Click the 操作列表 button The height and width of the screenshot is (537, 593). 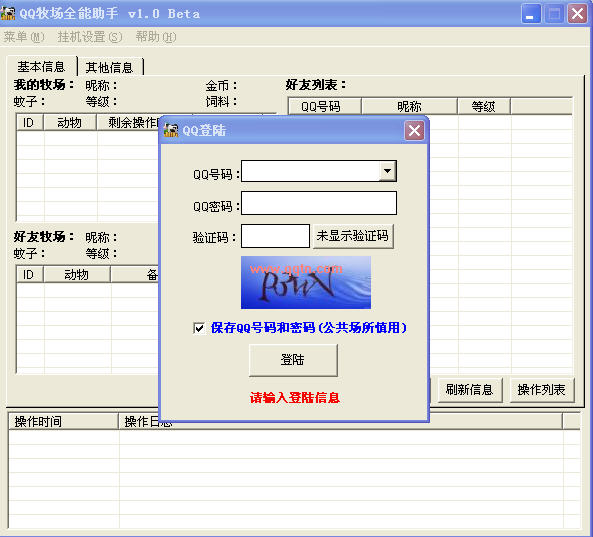pos(542,390)
